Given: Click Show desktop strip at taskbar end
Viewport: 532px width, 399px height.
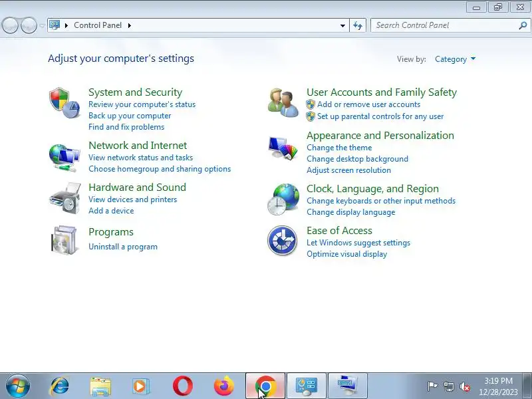Looking at the screenshot, I should point(527,386).
